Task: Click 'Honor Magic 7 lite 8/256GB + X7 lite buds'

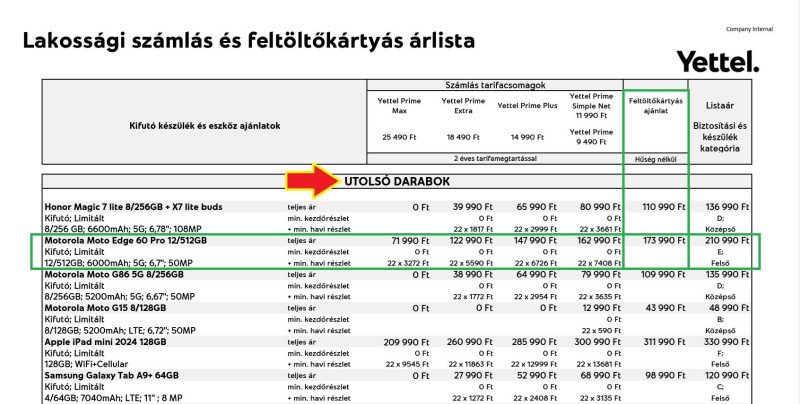Action: [x=133, y=207]
